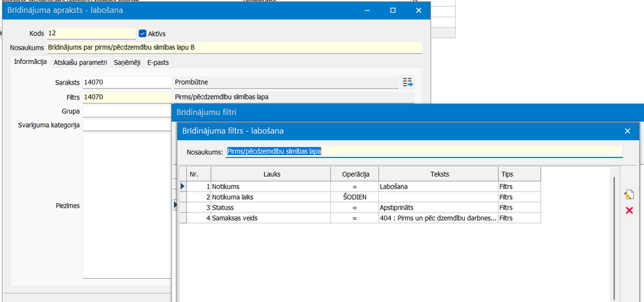The image size is (644, 302).
Task: Click the red X delete row icon
Action: (x=629, y=211)
